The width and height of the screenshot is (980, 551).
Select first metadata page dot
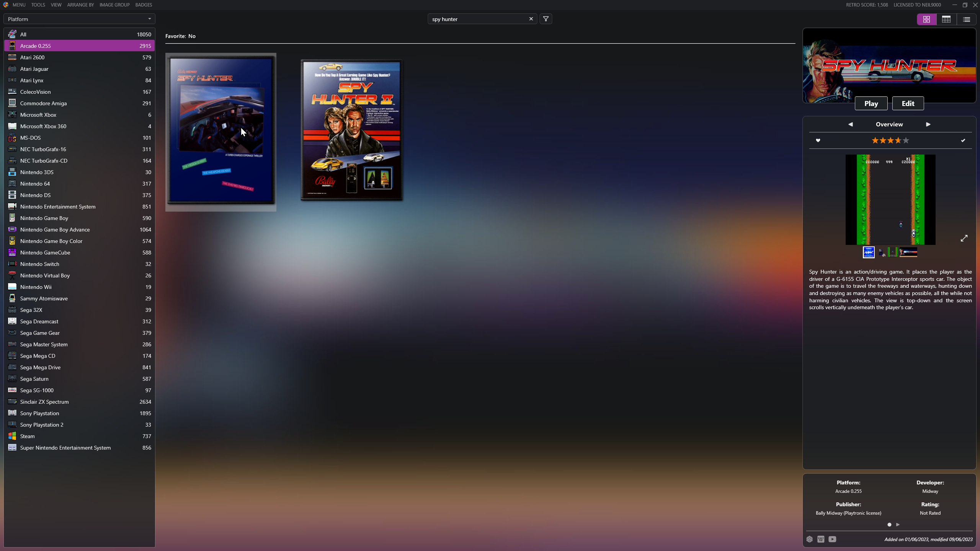point(889,525)
